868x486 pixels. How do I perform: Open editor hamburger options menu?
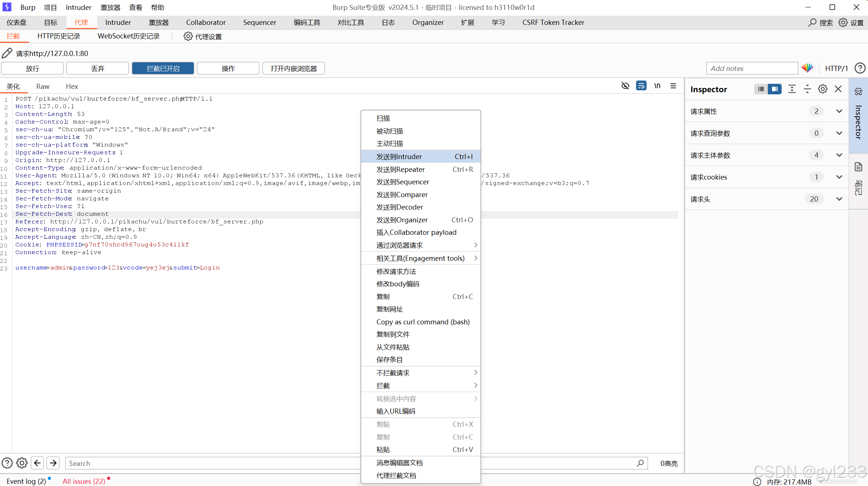pos(673,86)
